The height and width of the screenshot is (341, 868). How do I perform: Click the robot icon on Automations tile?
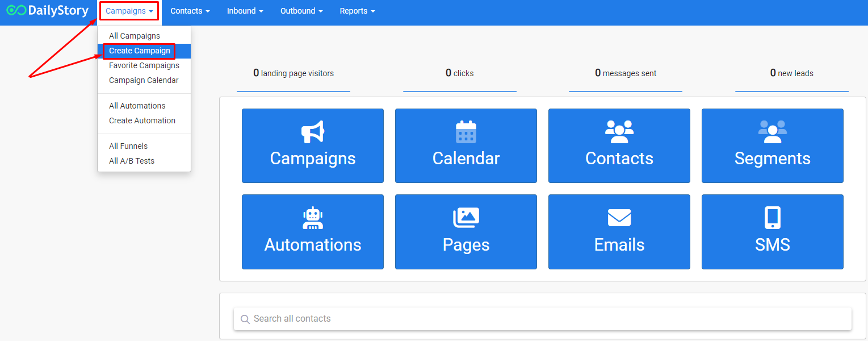tap(313, 218)
